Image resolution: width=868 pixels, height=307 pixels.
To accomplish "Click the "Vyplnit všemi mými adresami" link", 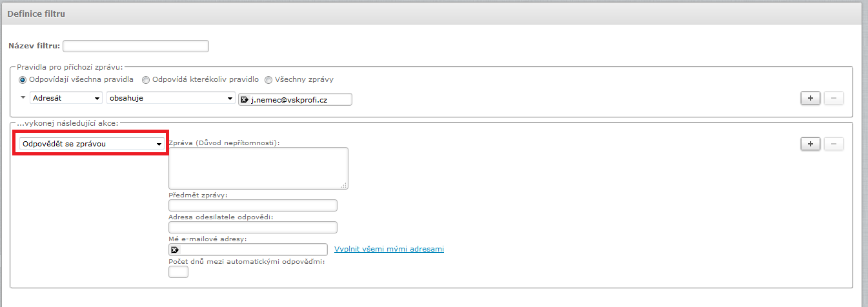I will 389,249.
